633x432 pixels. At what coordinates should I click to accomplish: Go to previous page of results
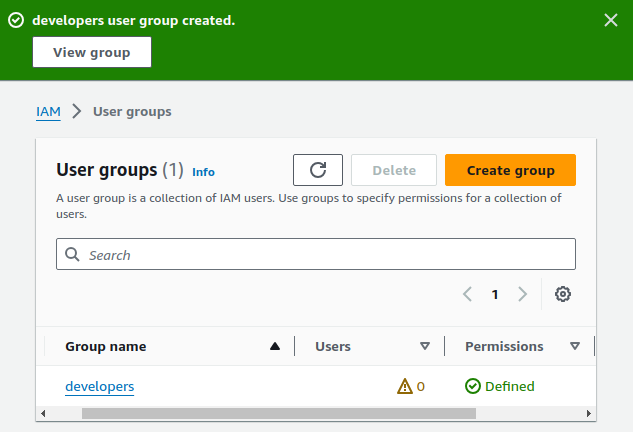point(467,294)
